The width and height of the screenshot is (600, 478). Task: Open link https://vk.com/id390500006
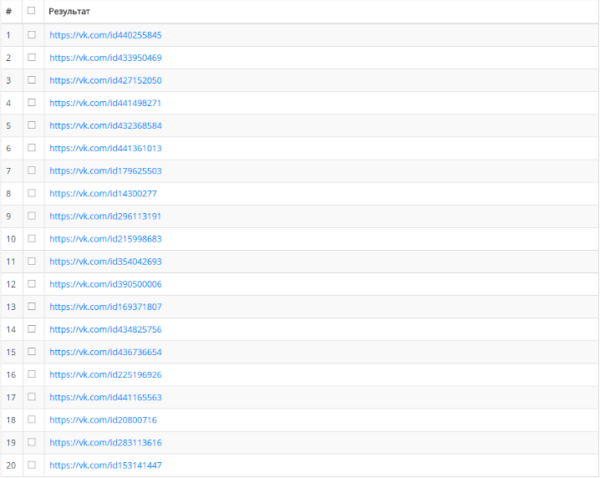coord(106,284)
